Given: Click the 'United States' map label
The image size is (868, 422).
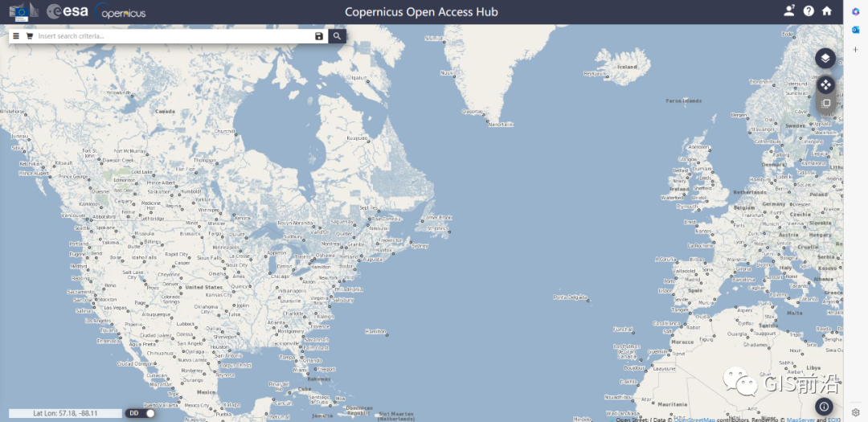Looking at the screenshot, I should 203,288.
